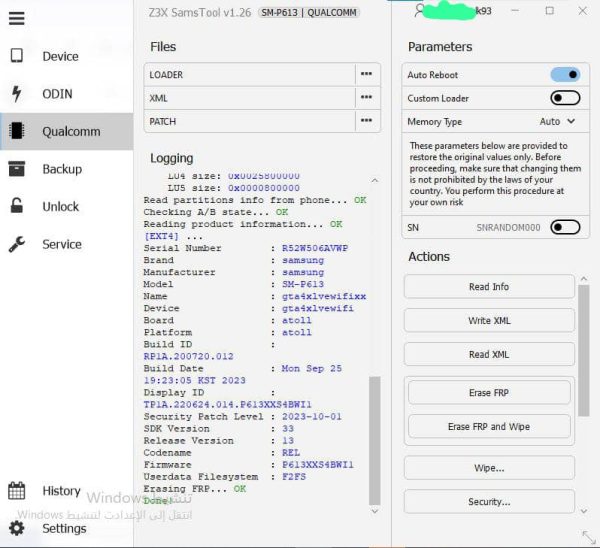Browse for XML file
Viewport: 600px width, 548px height.
point(366,98)
